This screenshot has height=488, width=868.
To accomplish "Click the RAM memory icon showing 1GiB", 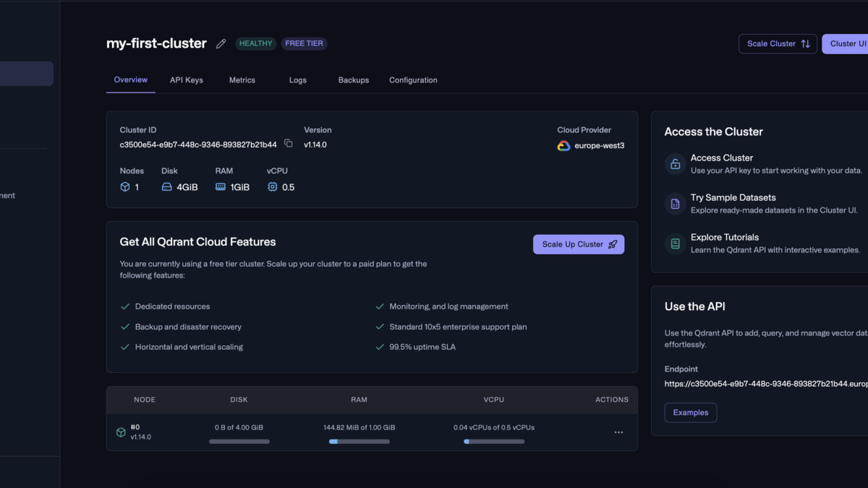I will tap(219, 187).
